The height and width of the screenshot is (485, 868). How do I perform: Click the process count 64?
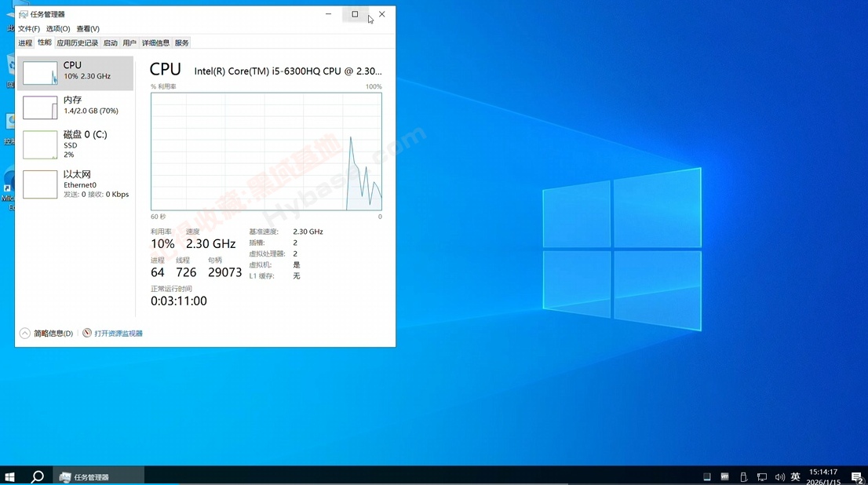(x=157, y=272)
